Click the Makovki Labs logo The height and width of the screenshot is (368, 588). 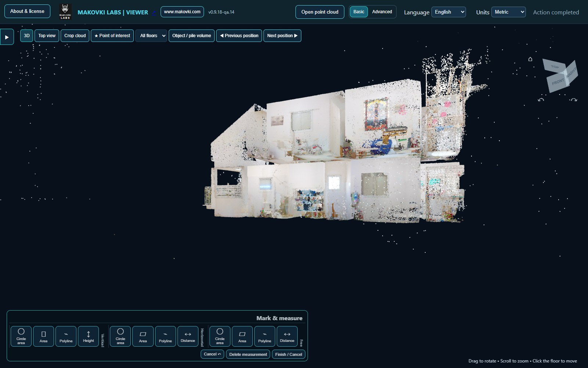(x=65, y=12)
